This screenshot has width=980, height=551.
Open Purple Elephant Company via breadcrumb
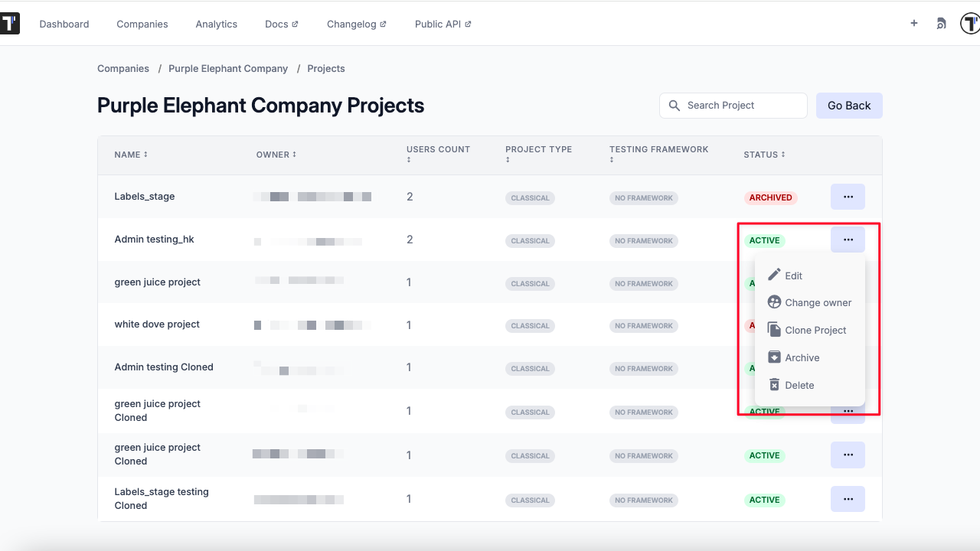tap(228, 68)
